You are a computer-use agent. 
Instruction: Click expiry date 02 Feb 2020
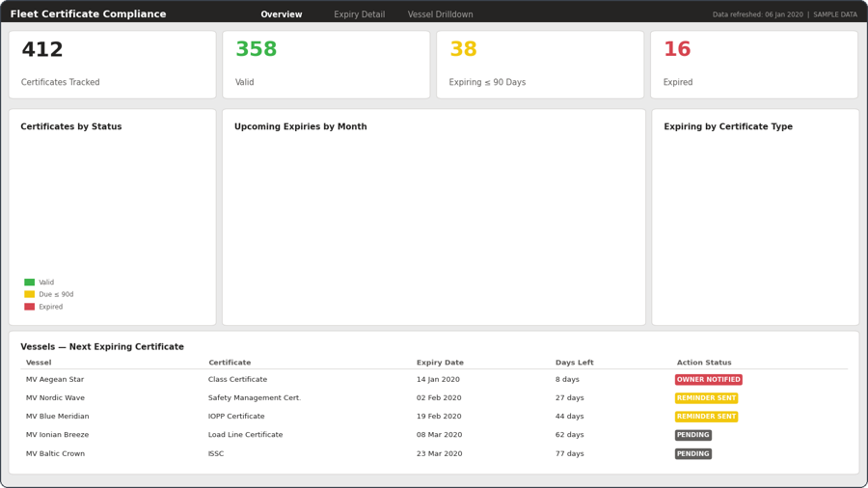(439, 397)
